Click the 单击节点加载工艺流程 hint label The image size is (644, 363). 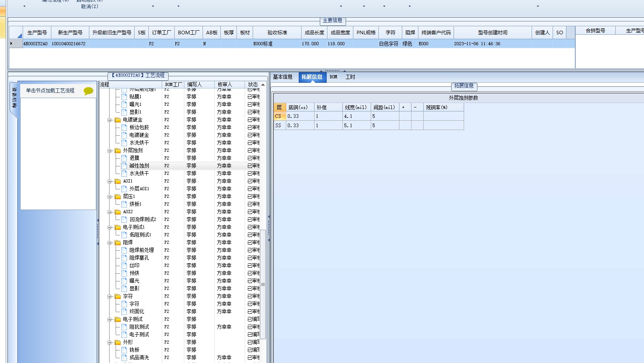(x=51, y=91)
